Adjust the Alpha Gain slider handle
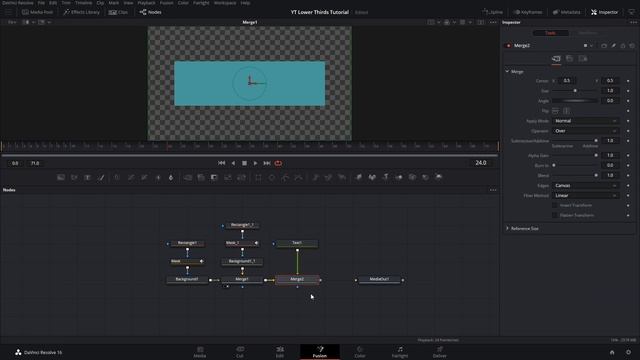 point(596,156)
